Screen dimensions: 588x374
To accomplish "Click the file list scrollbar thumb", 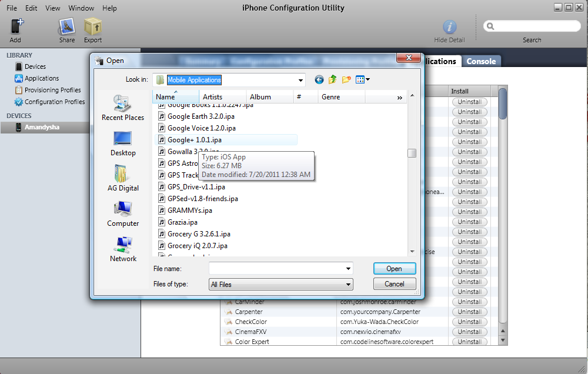I will tap(412, 153).
